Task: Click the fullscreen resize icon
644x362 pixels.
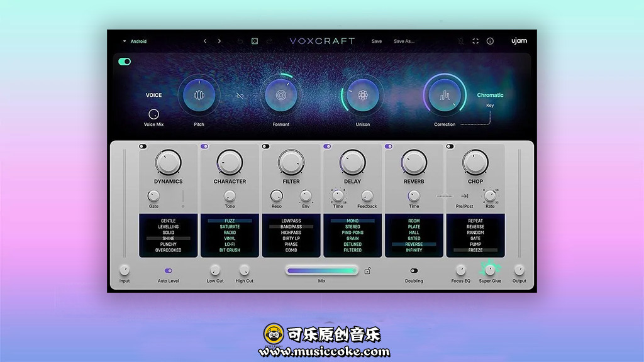Action: pos(475,41)
